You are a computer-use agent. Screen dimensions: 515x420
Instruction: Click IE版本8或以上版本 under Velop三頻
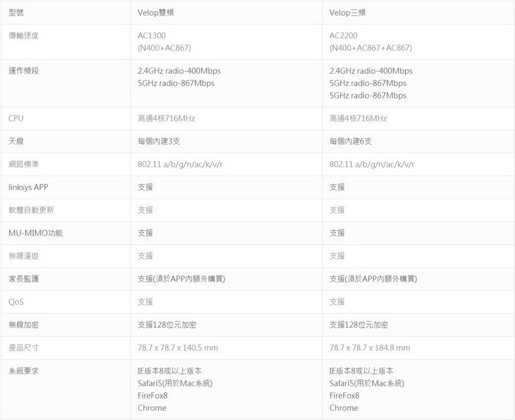click(x=361, y=371)
